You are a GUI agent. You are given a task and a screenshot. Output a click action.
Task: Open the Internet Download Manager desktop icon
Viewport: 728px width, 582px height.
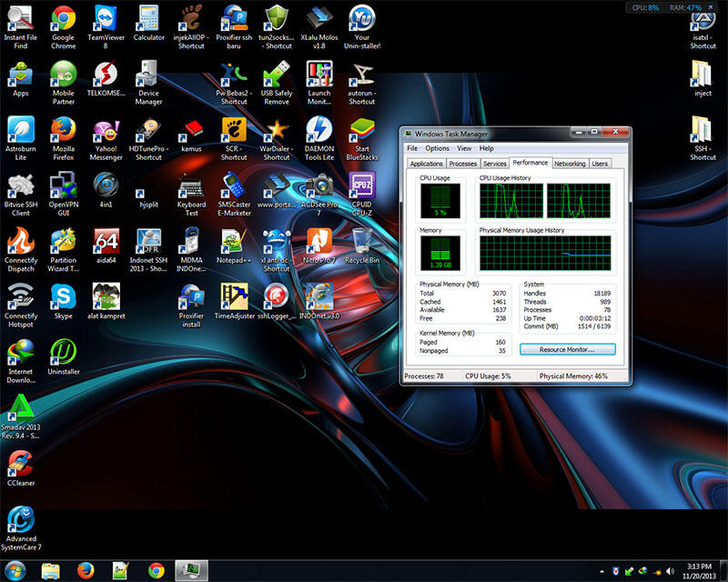[20, 361]
